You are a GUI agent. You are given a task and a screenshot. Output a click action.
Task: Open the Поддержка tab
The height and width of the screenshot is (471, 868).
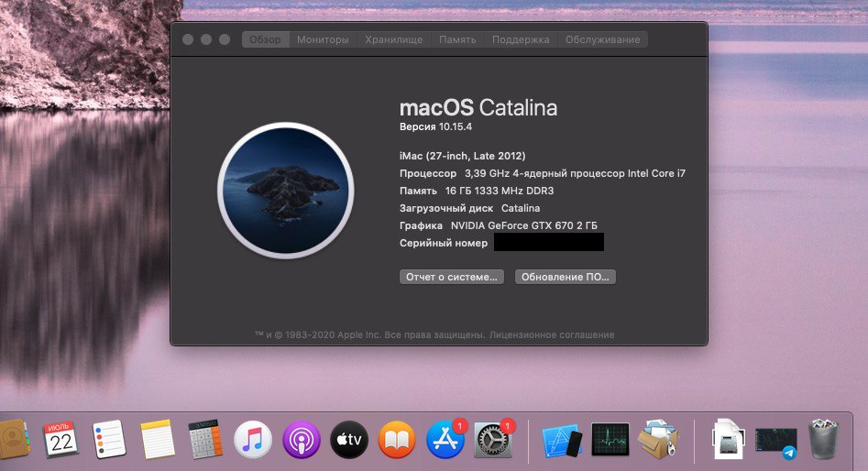pos(521,39)
